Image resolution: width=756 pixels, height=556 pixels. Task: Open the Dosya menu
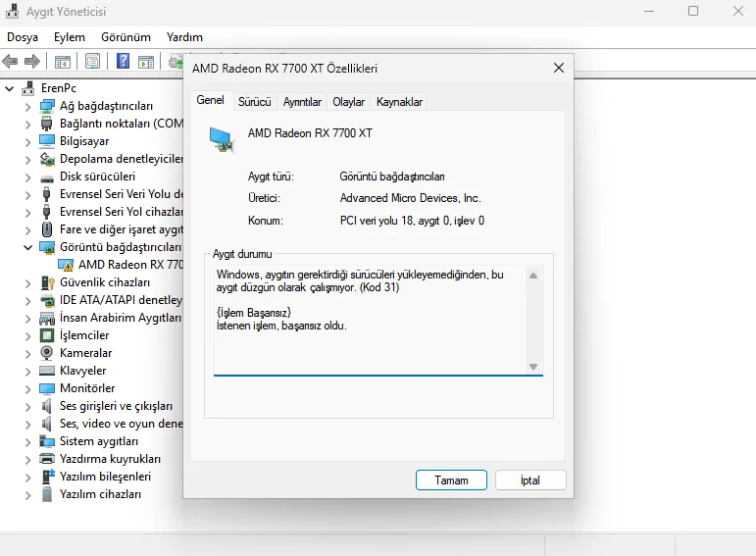click(x=23, y=37)
